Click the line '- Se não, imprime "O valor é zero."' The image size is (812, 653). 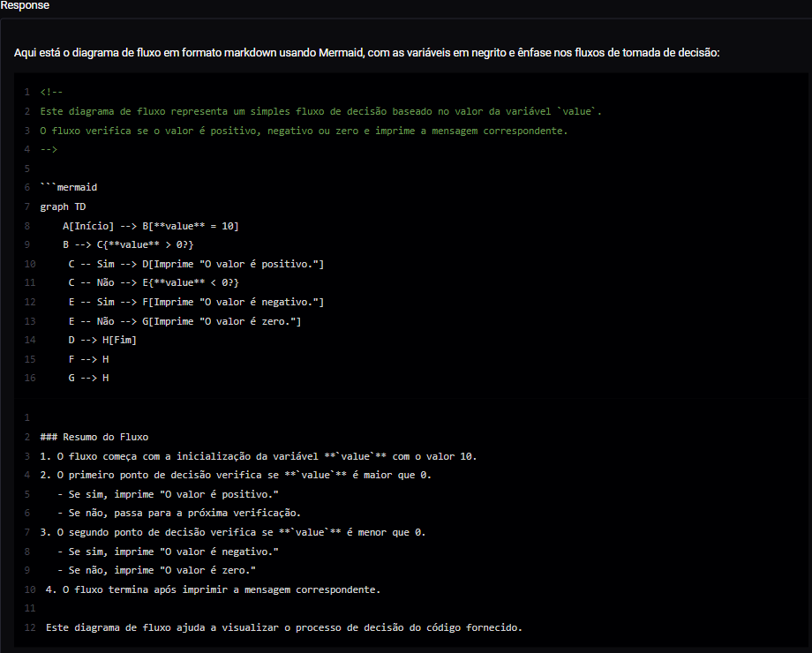[156, 570]
